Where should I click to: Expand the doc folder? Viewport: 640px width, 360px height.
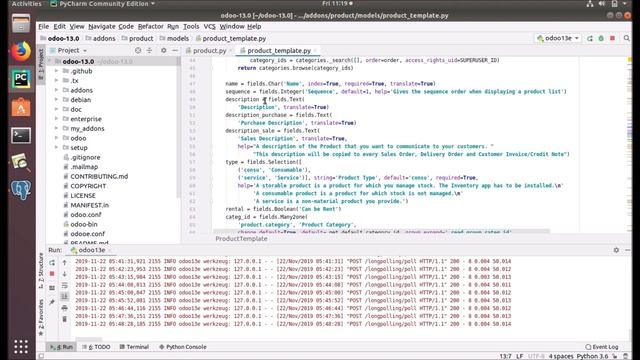(x=56, y=109)
